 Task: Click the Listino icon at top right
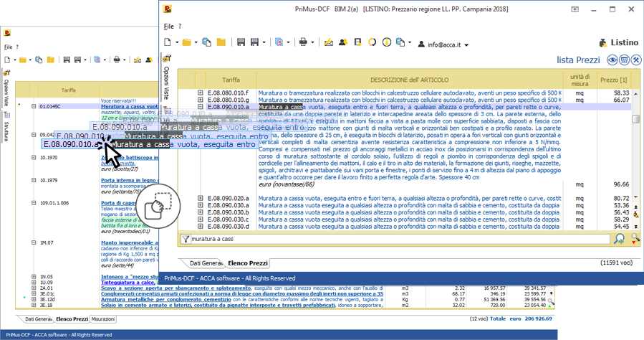603,43
